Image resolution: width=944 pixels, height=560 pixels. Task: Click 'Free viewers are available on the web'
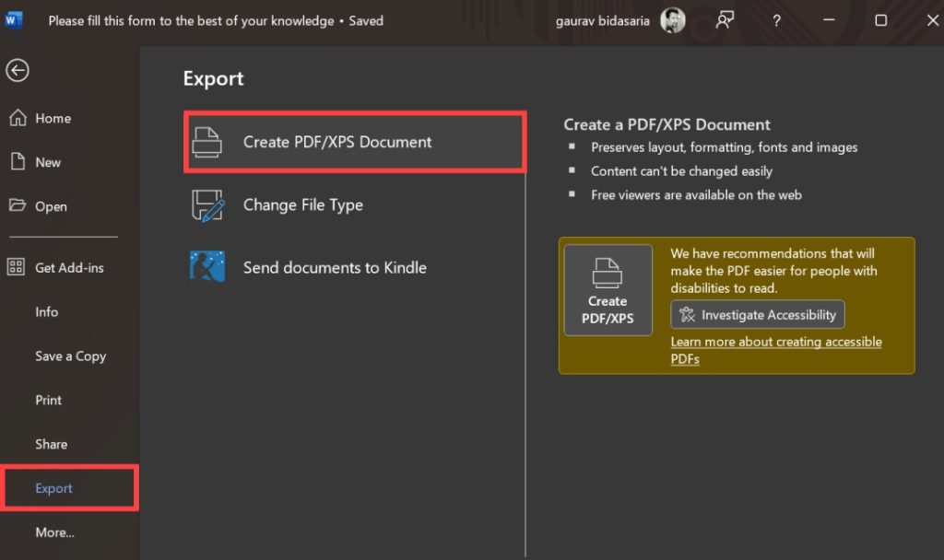point(696,195)
